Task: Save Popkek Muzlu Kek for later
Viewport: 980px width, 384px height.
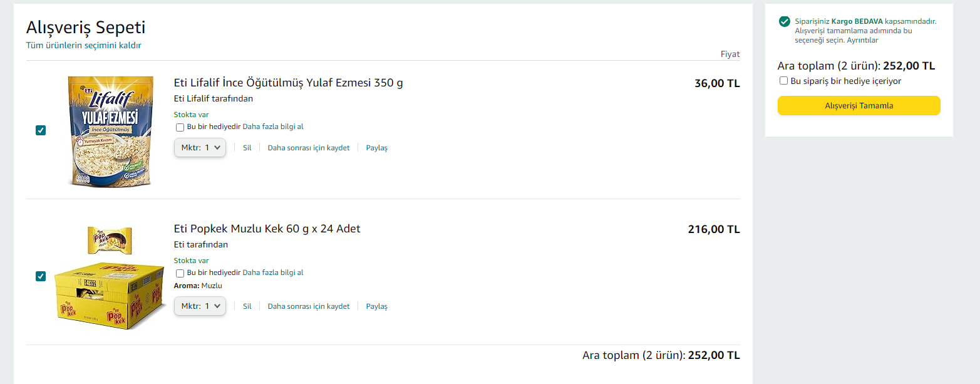Action: click(308, 306)
